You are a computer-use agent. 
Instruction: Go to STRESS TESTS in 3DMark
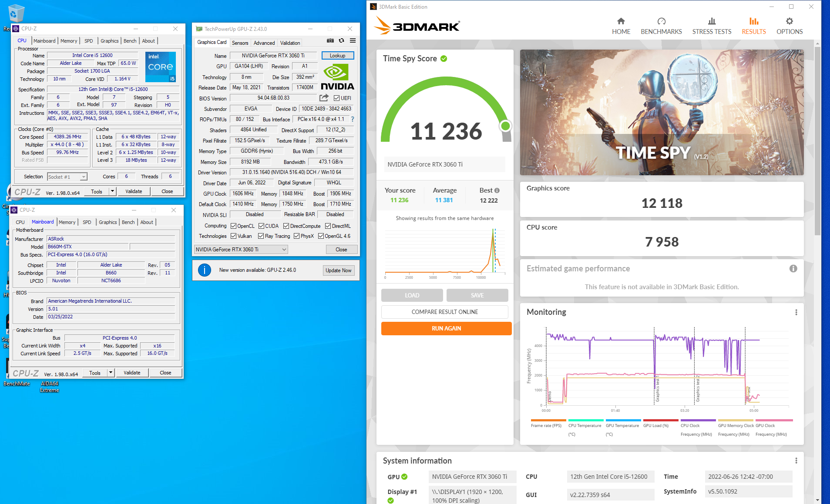pos(712,26)
